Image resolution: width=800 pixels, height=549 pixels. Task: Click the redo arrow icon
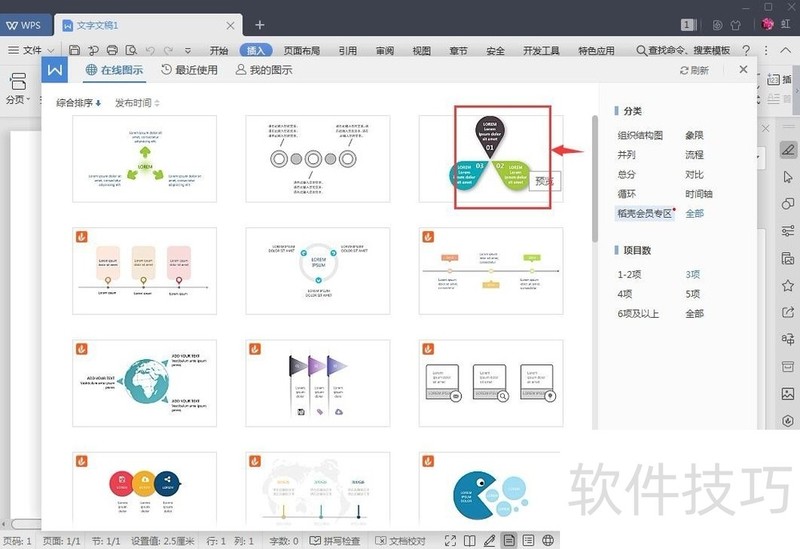click(x=168, y=51)
